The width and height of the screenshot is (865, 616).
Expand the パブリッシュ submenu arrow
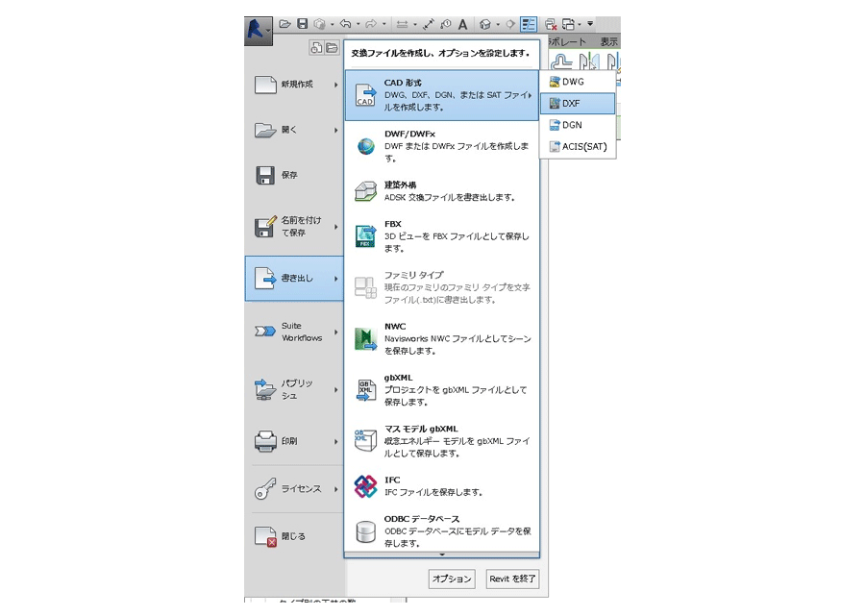pos(336,390)
